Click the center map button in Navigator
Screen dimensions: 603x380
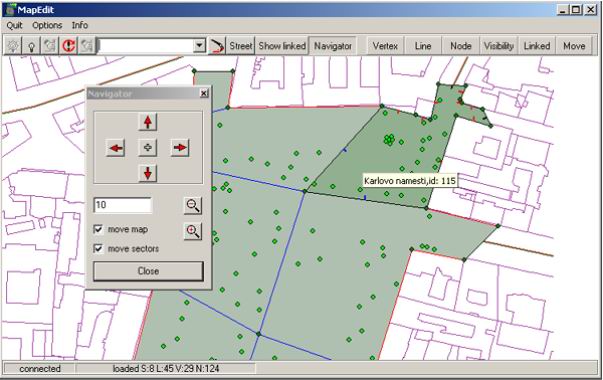pos(148,147)
